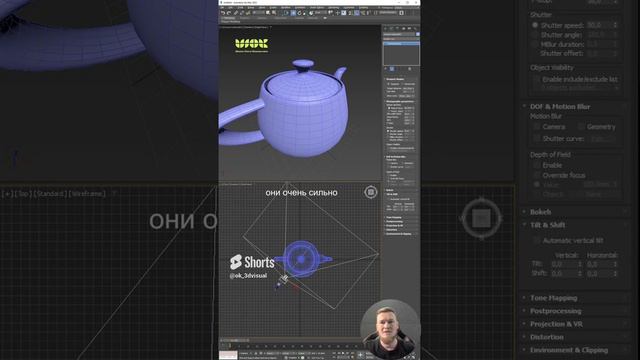Click the object color swatch beside name field
This screenshot has height=360, width=640.
pyautogui.click(x=418, y=34)
